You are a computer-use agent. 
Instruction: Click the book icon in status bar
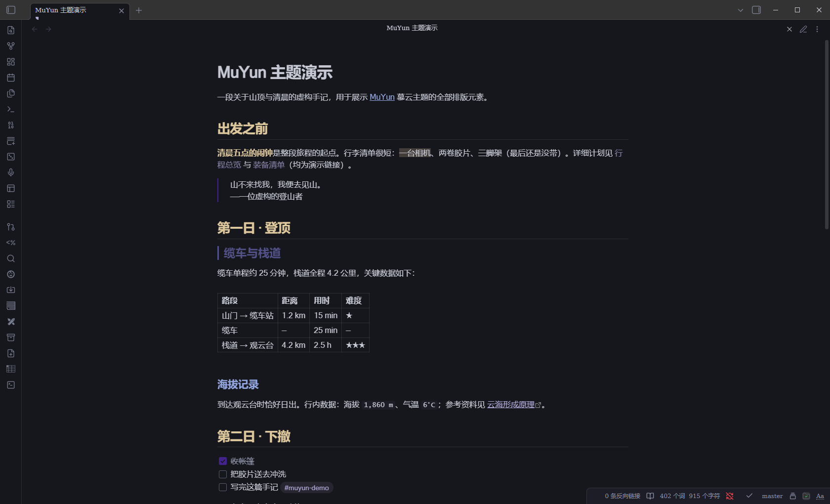tap(650, 496)
